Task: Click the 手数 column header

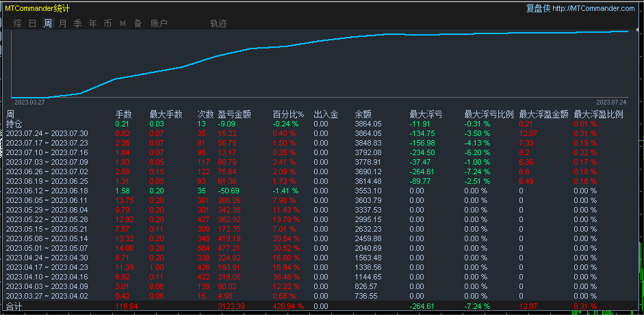Action: pos(123,114)
